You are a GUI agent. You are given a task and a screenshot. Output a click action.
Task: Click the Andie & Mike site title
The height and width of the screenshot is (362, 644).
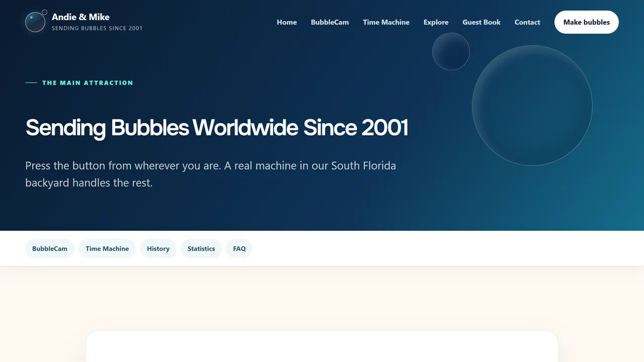point(80,17)
